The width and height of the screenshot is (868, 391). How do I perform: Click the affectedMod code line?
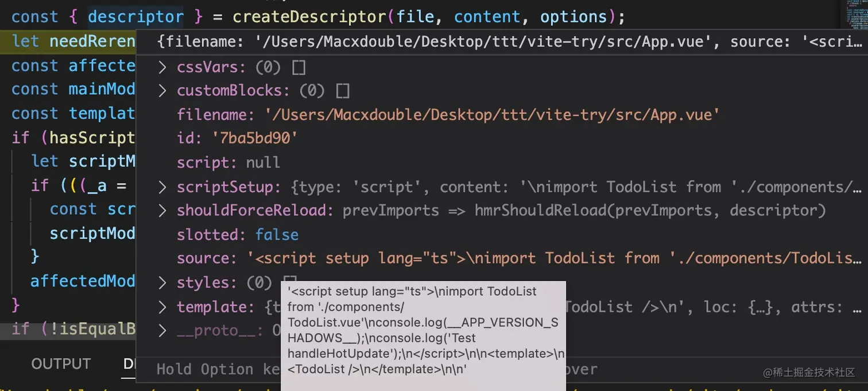(83, 281)
